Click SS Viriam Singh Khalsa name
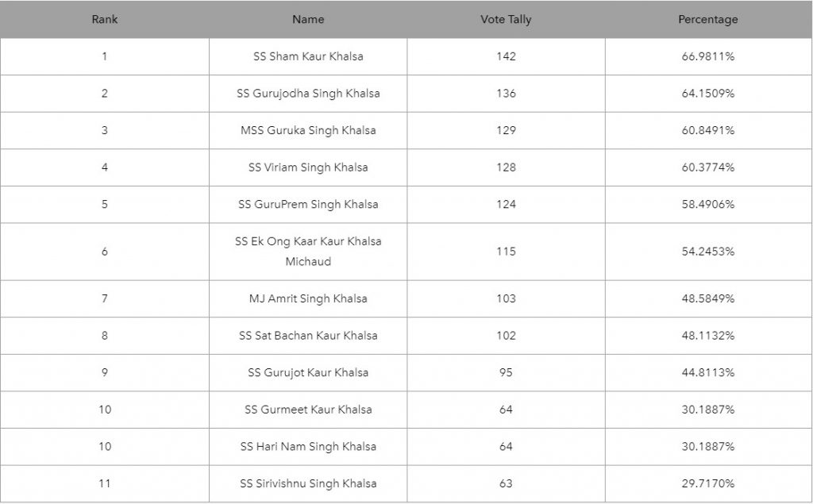This screenshot has width=813, height=504. click(308, 167)
